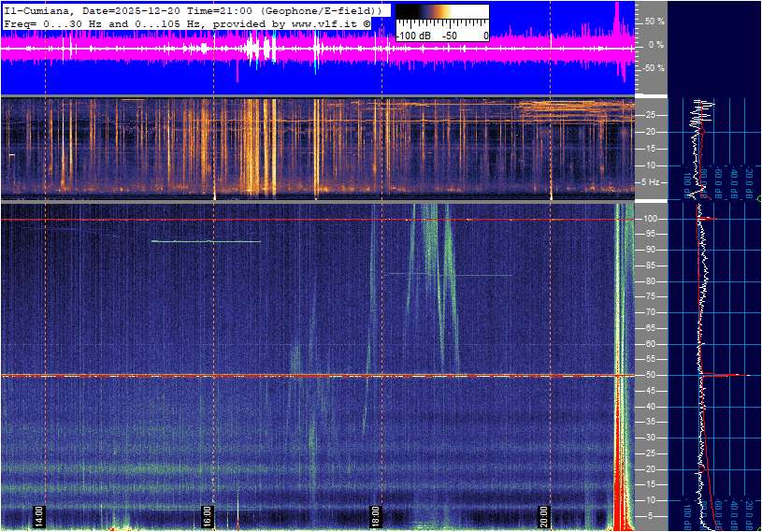Click the 16:00 time marker label
Screen dimensions: 762x532
pos(208,517)
